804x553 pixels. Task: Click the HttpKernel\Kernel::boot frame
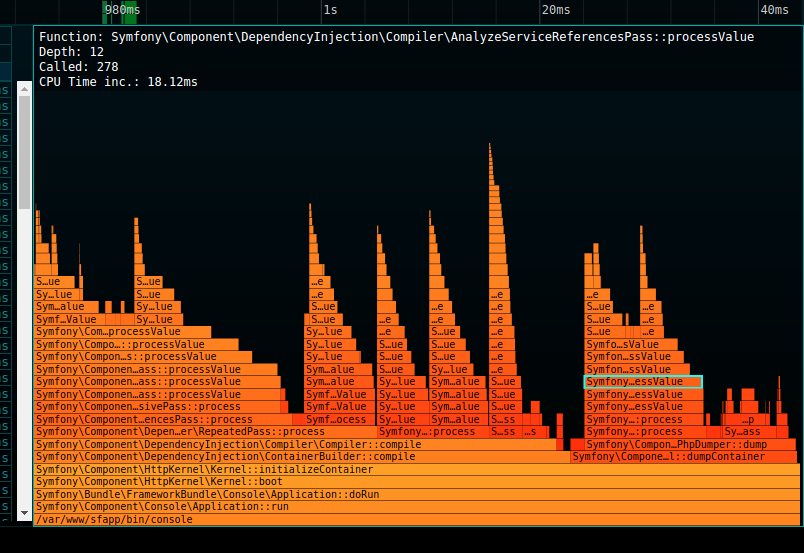(416, 482)
